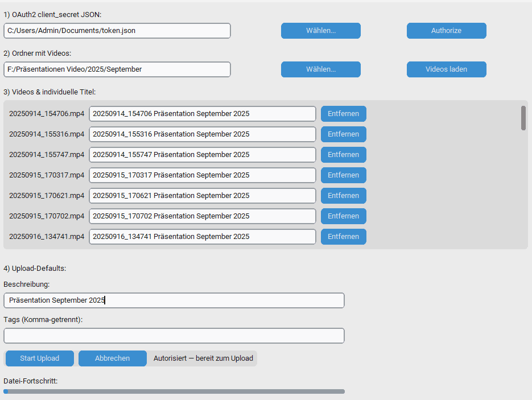Click the Datei-Fortschritt progress bar
Screen dimensions: 532x400
(x=174, y=391)
